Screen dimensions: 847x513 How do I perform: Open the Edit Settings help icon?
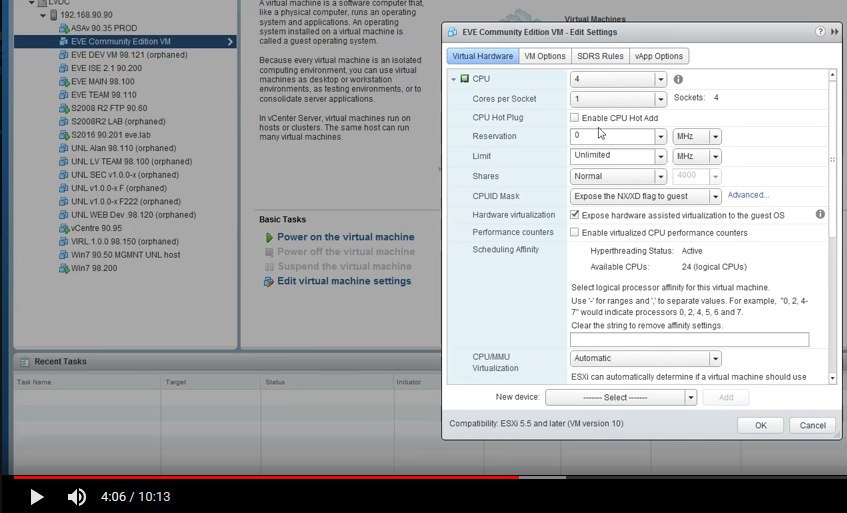pos(820,32)
